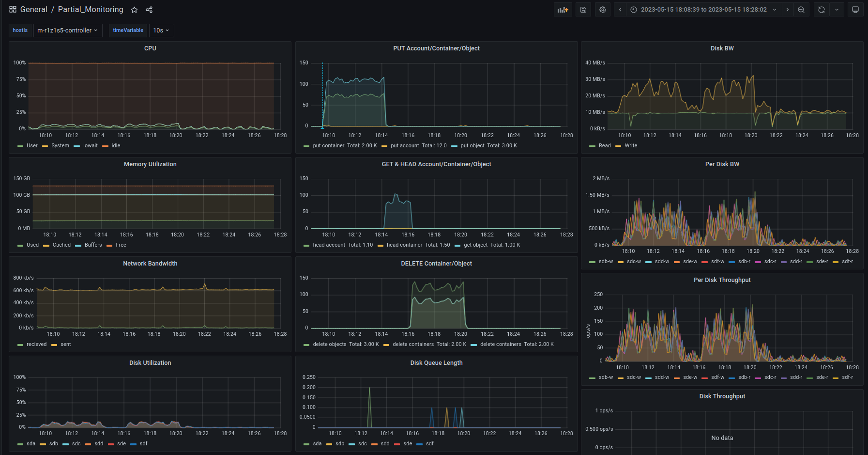Image resolution: width=868 pixels, height=455 pixels.
Task: Open the time range picker
Action: point(703,10)
